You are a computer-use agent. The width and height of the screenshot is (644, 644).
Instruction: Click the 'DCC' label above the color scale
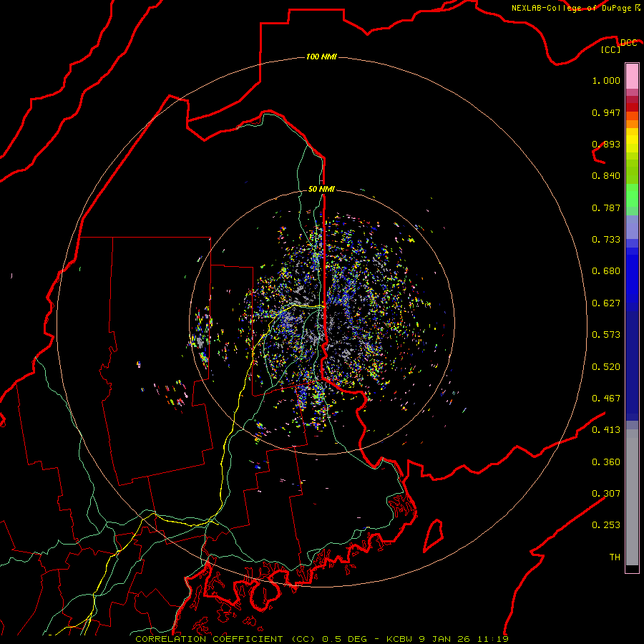628,43
